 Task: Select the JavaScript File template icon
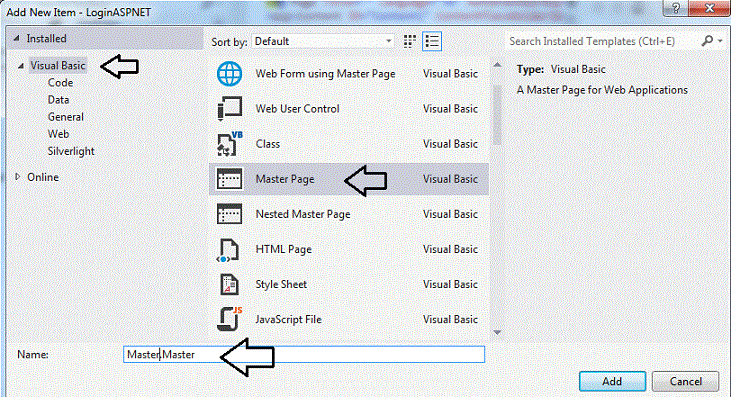230,319
